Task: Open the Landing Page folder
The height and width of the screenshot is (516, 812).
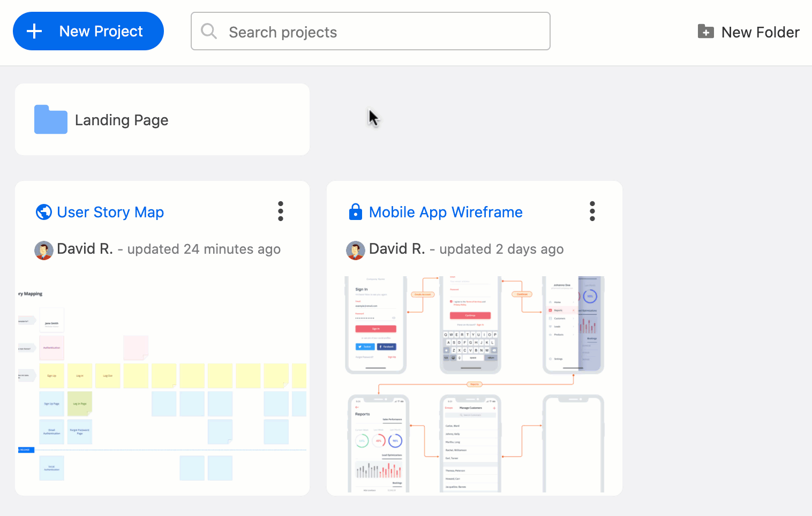Action: (122, 119)
